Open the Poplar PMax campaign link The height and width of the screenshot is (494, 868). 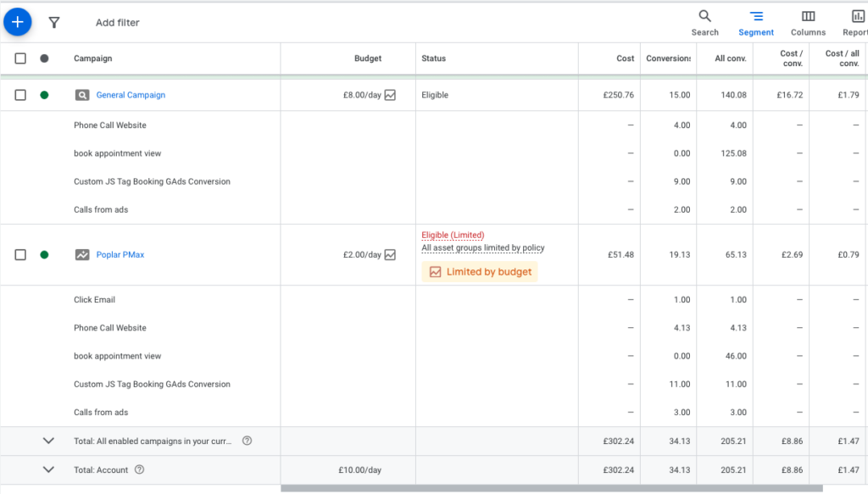click(120, 255)
